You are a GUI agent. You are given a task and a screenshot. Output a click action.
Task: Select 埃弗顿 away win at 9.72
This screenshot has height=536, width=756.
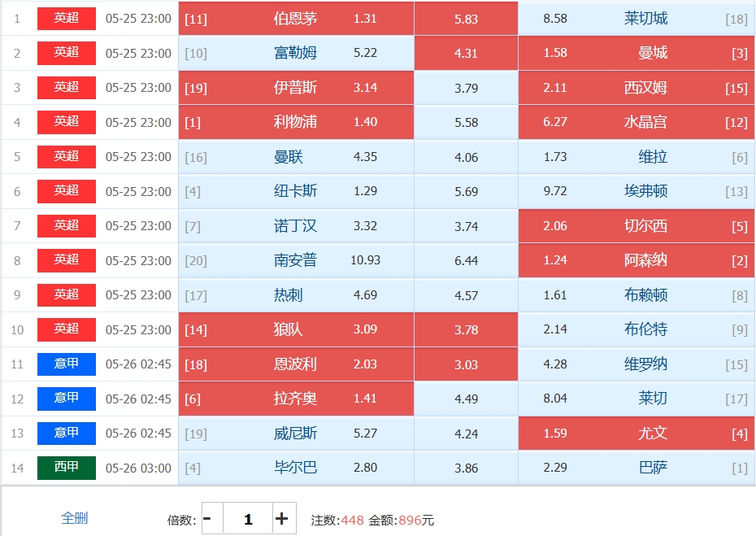[637, 191]
